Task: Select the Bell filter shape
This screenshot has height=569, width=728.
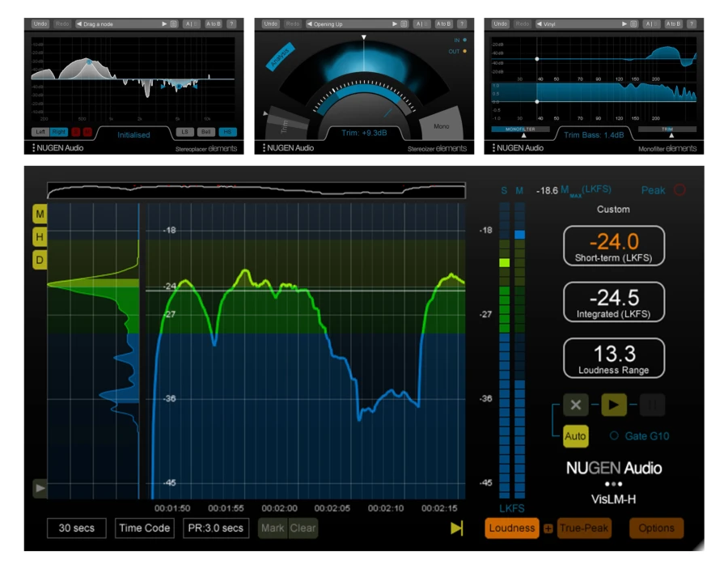Action: point(205,132)
